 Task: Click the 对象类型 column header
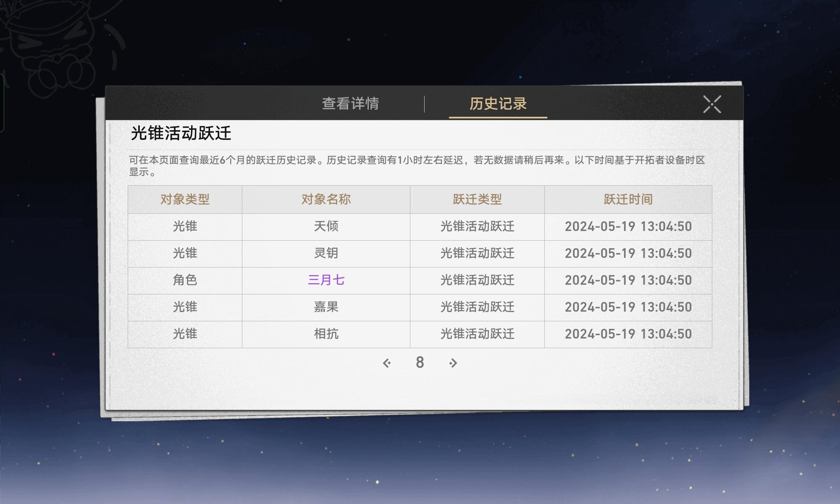pyautogui.click(x=185, y=199)
